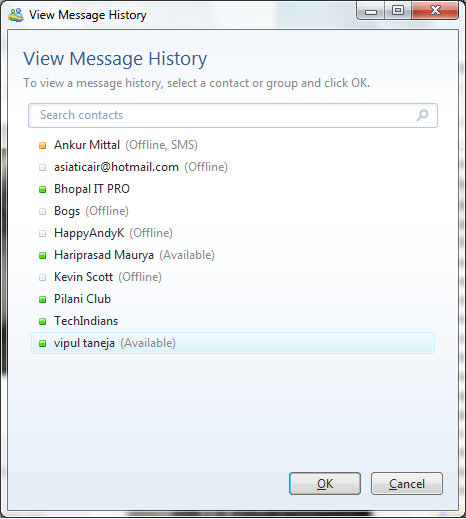Focus the Search contacts input field
The image size is (466, 519).
(233, 115)
